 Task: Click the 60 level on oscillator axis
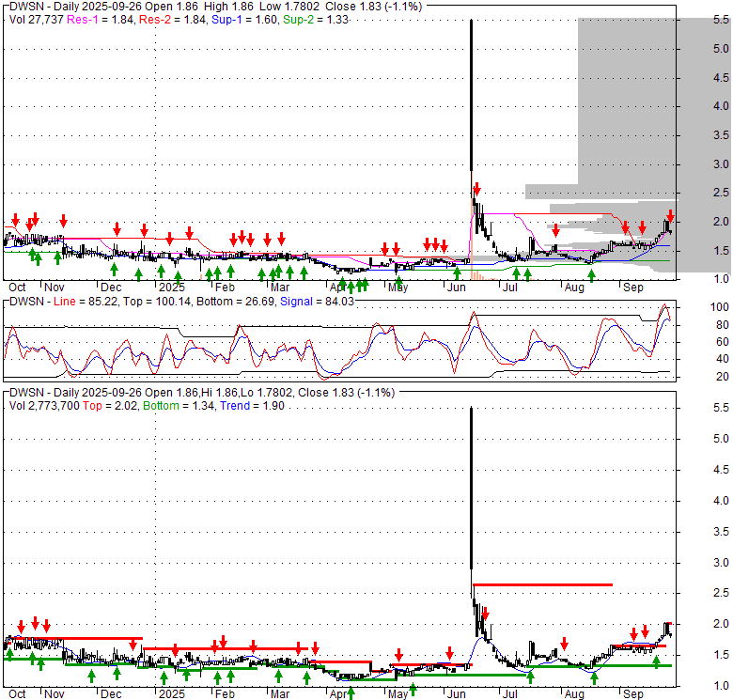click(x=723, y=342)
